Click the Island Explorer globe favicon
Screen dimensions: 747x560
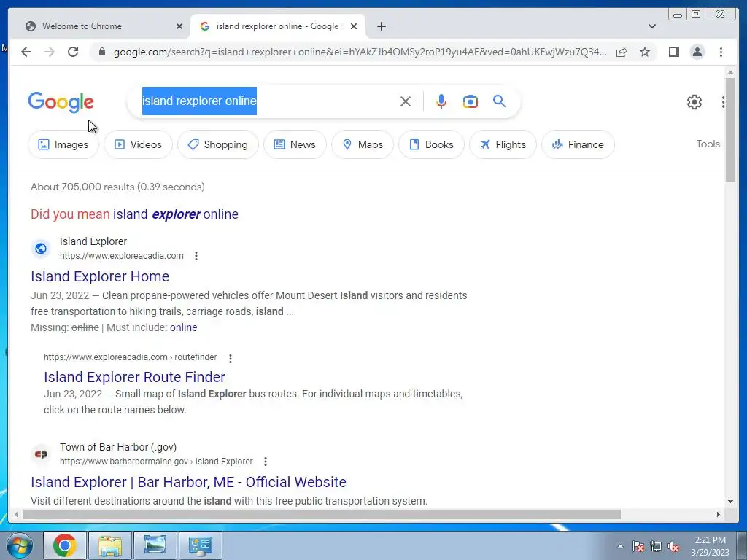(41, 249)
